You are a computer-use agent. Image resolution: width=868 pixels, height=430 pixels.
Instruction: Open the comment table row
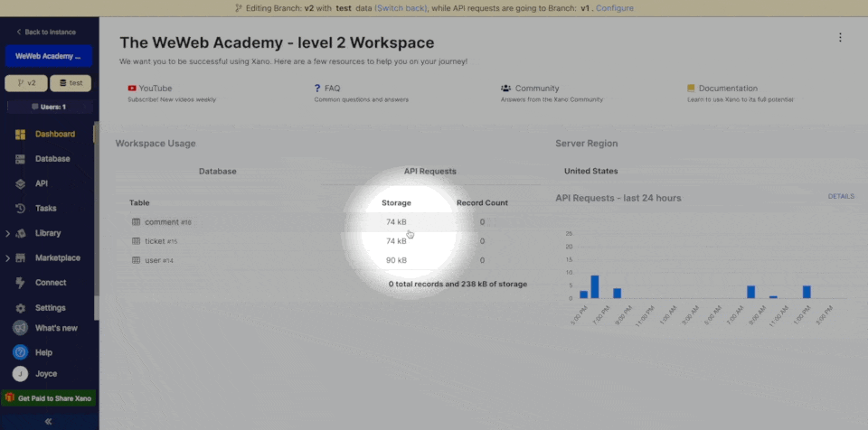(x=162, y=222)
